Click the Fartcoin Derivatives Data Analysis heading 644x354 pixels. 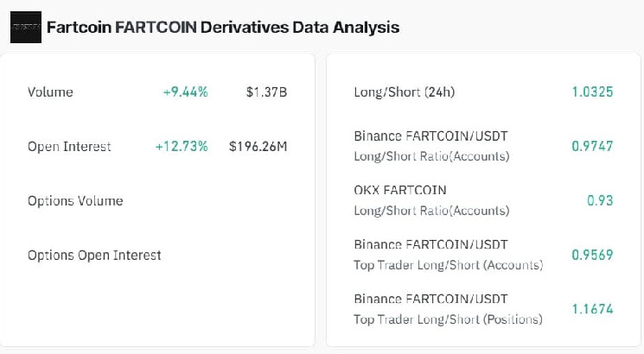tap(222, 28)
